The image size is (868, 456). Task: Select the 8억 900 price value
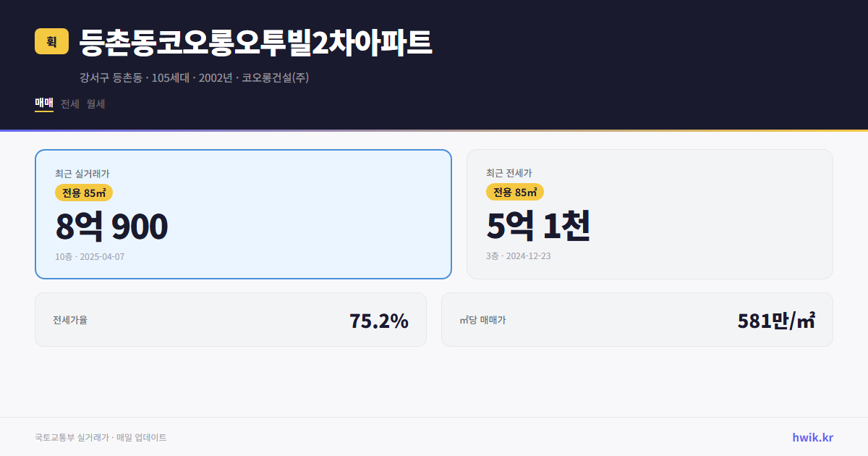(111, 226)
